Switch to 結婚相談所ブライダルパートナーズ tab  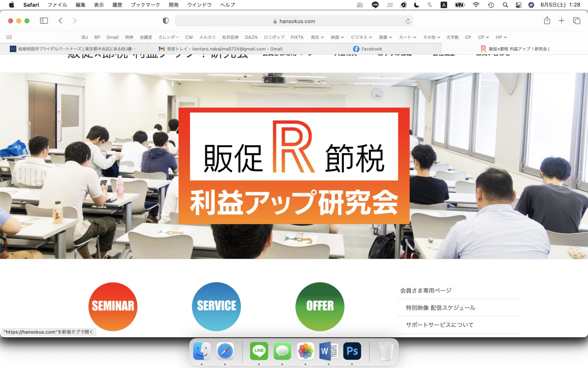73,49
